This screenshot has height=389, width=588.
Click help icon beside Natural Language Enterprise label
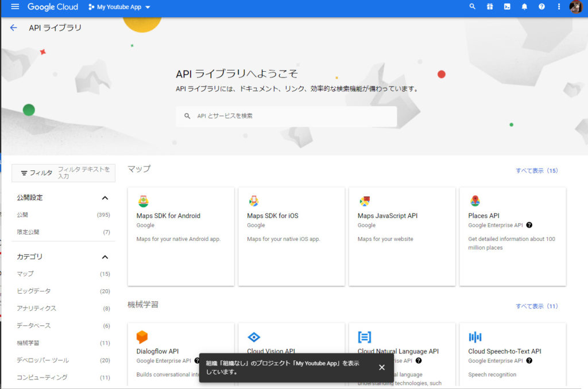[419, 361]
